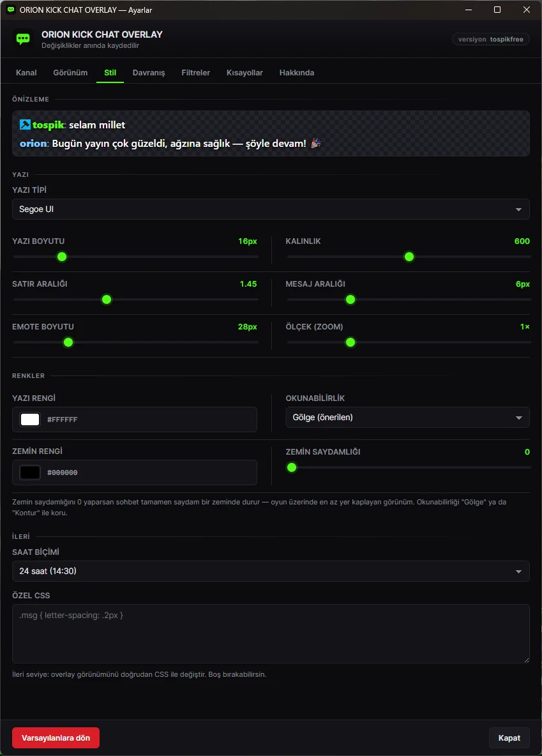
Task: Click the green chat bubble app logo
Action: (23, 39)
